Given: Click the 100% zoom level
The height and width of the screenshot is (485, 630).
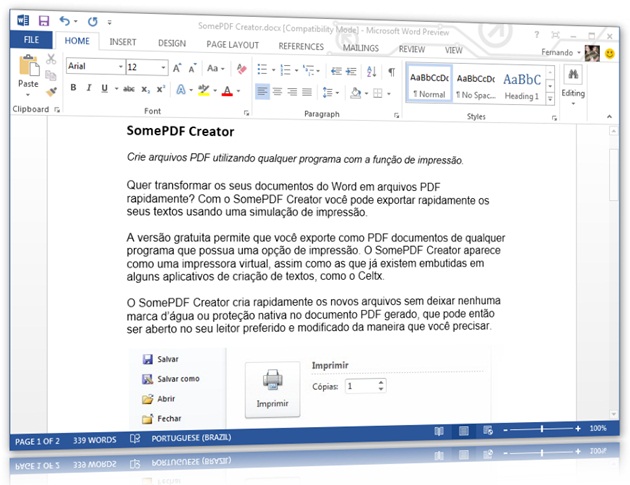Looking at the screenshot, I should click(598, 428).
